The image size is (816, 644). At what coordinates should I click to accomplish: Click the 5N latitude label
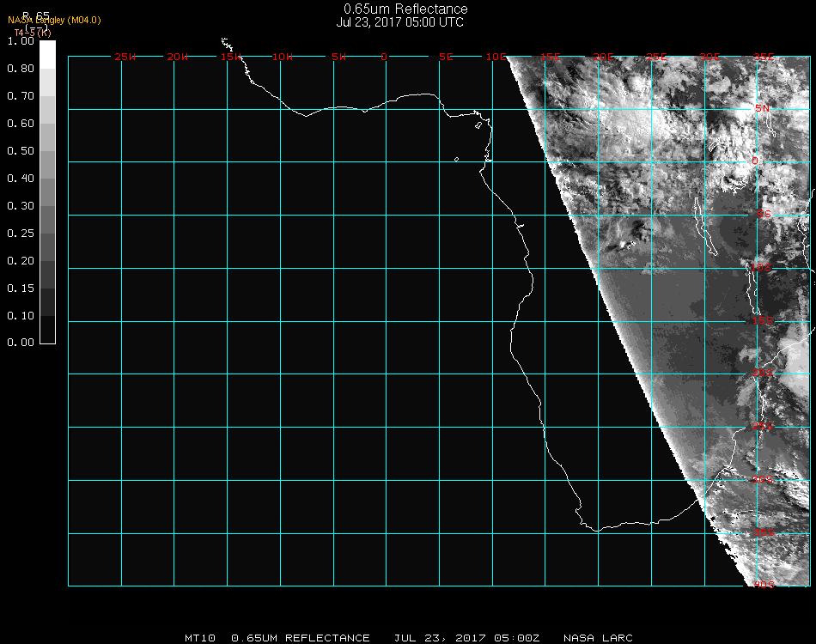pyautogui.click(x=763, y=108)
